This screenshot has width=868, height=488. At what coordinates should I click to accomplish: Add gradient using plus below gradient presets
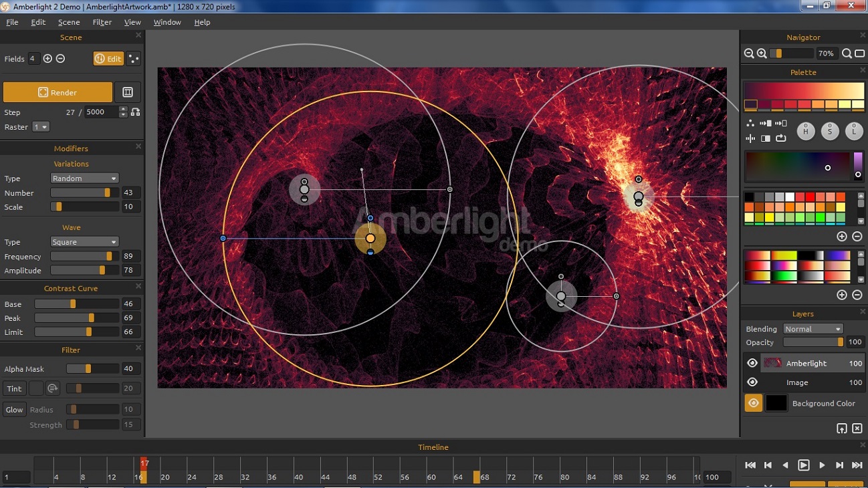842,295
